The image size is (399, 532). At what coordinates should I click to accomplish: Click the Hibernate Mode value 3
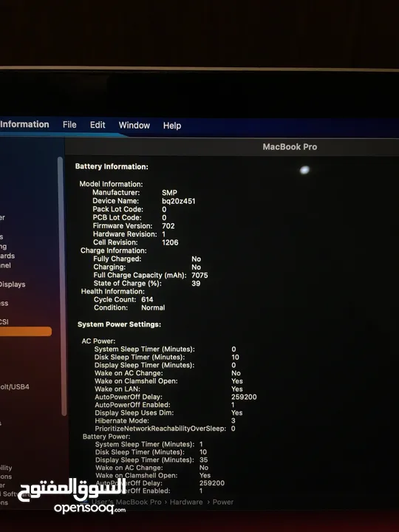click(x=233, y=420)
